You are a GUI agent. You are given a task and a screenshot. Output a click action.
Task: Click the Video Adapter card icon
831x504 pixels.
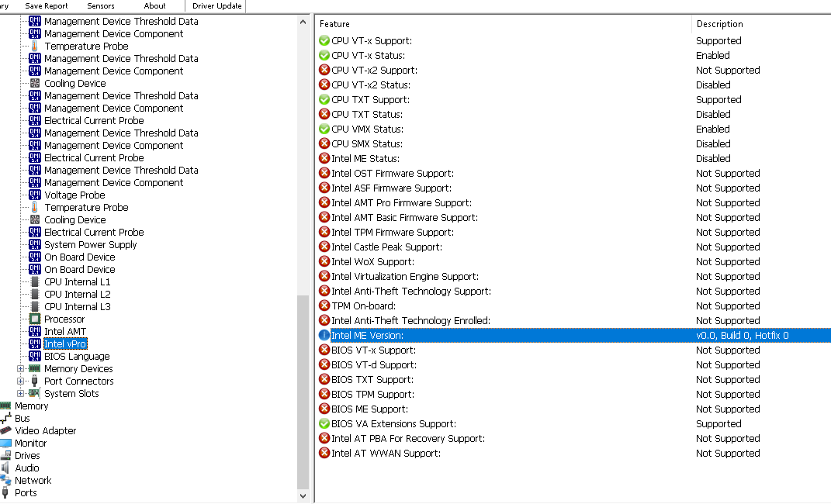coord(6,430)
